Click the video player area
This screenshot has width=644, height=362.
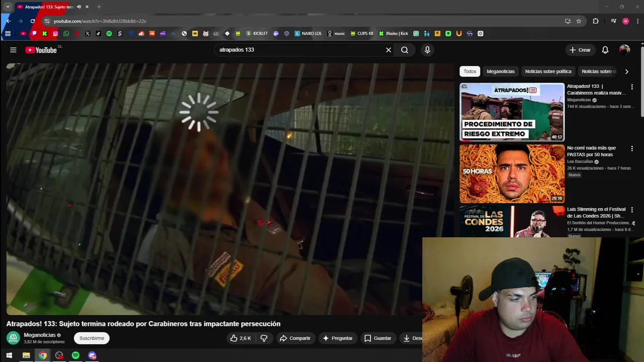click(230, 189)
